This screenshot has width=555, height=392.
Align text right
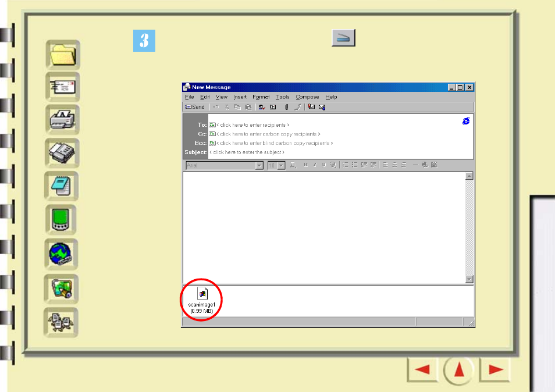point(404,165)
